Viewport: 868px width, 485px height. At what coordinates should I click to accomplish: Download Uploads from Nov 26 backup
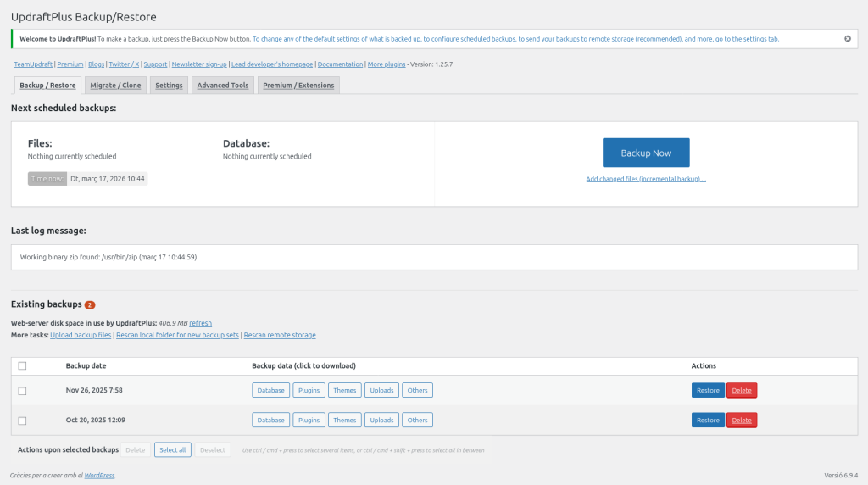(x=381, y=391)
